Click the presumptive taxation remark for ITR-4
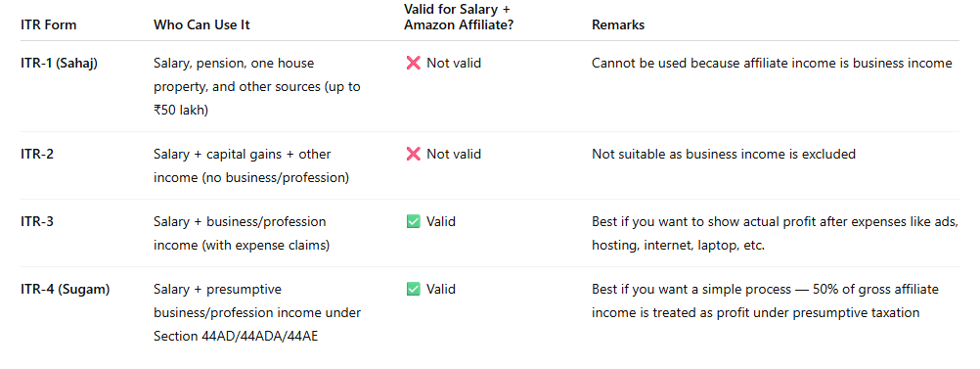Viewport: 980px width, 369px height. (x=766, y=300)
